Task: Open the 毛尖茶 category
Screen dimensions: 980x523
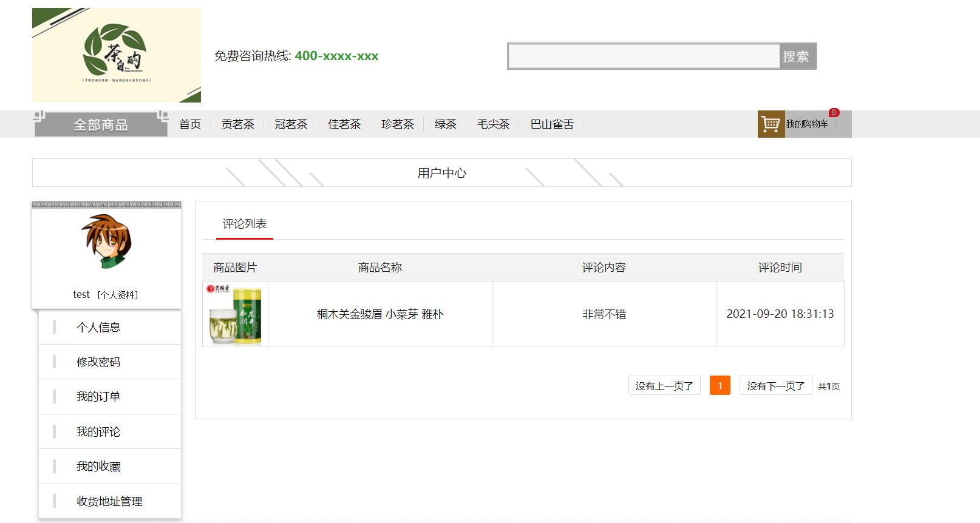Action: click(x=494, y=124)
